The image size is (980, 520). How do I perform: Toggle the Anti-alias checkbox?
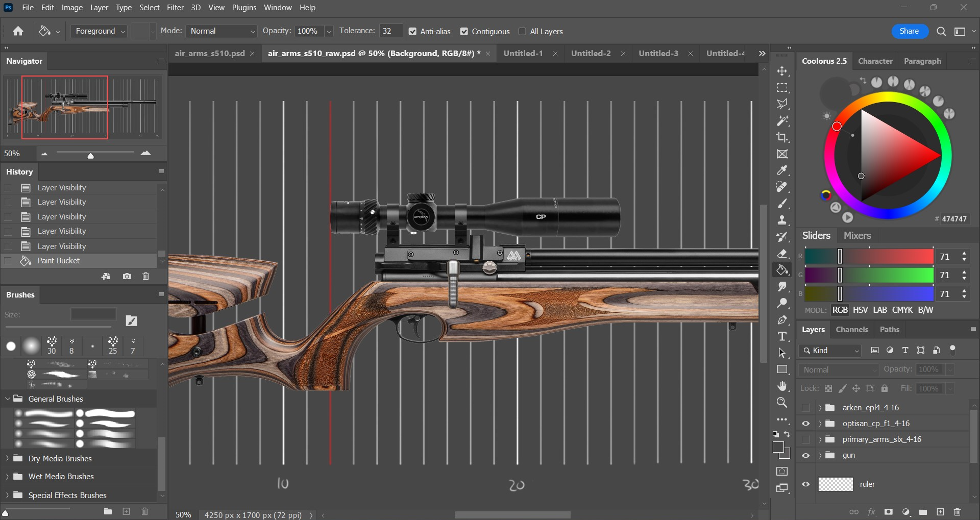[412, 32]
